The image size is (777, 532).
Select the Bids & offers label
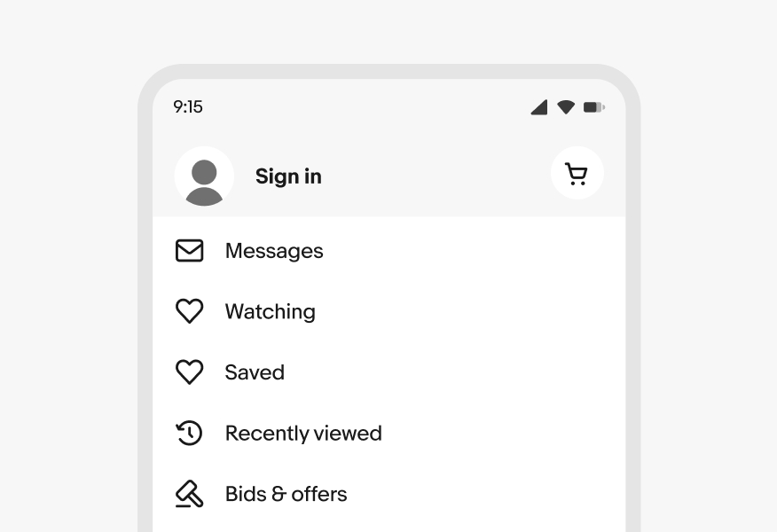286,494
